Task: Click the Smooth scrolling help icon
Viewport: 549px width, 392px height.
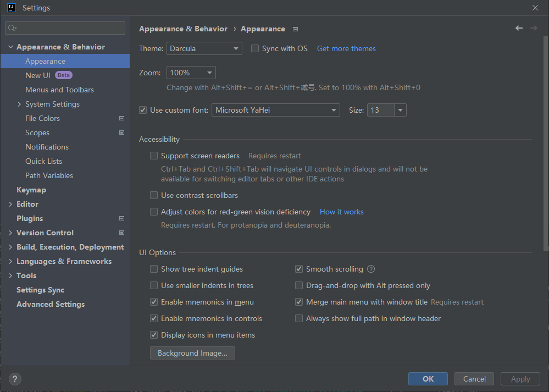Action: click(371, 269)
